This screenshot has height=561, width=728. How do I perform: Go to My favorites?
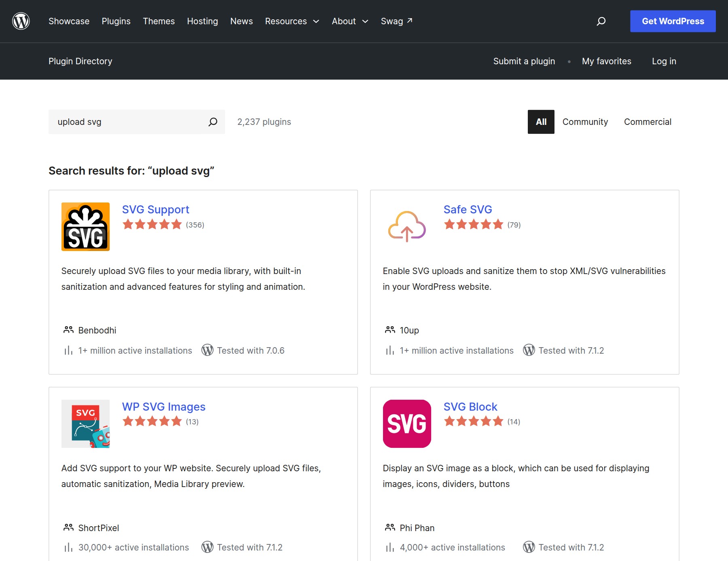(x=606, y=61)
